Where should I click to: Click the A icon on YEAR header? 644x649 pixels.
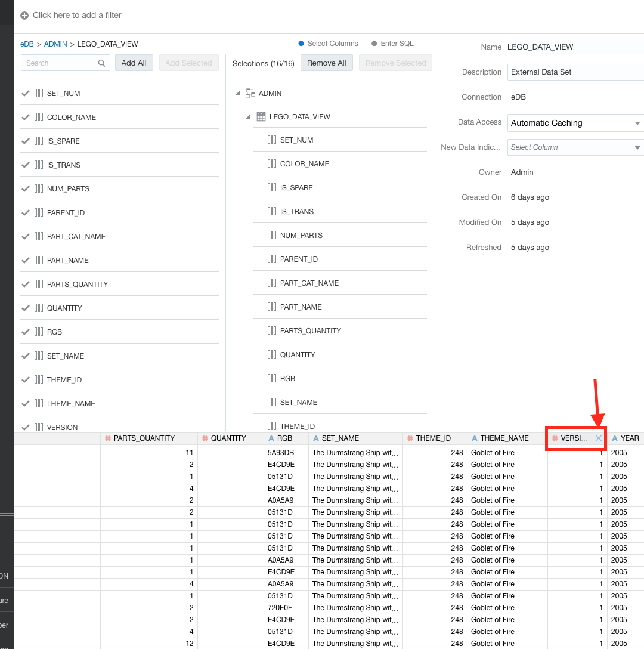point(615,438)
